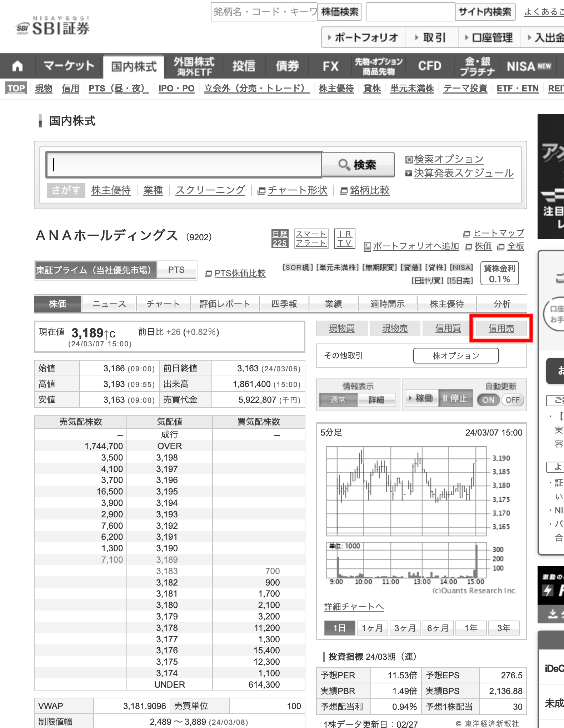Select PTS market toggle
Image resolution: width=564 pixels, height=728 pixels.
coord(176,270)
